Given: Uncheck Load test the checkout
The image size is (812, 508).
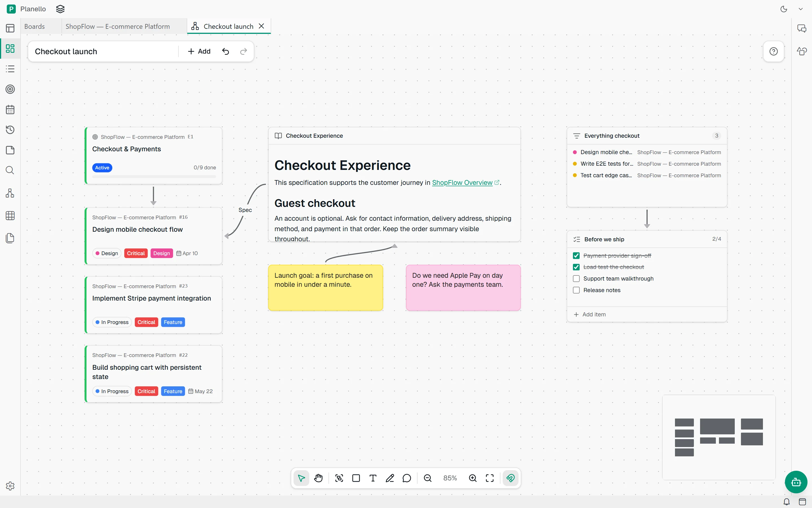Looking at the screenshot, I should click(x=576, y=267).
